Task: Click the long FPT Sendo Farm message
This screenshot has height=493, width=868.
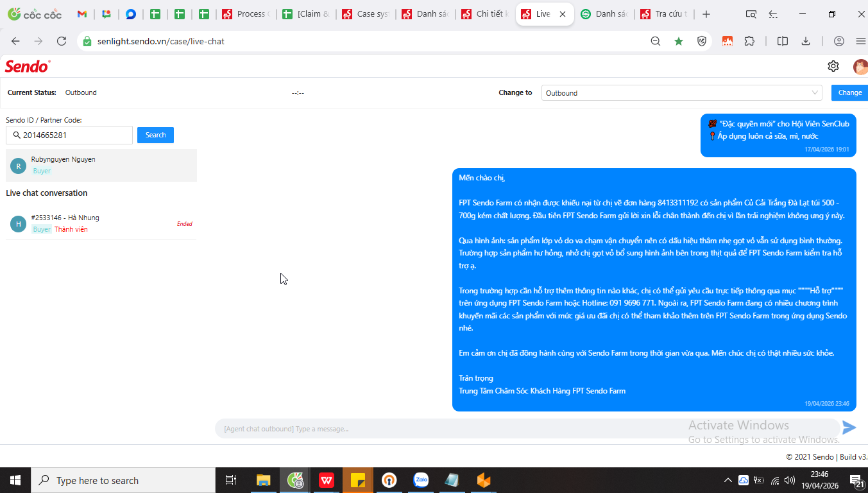Action: coord(654,290)
